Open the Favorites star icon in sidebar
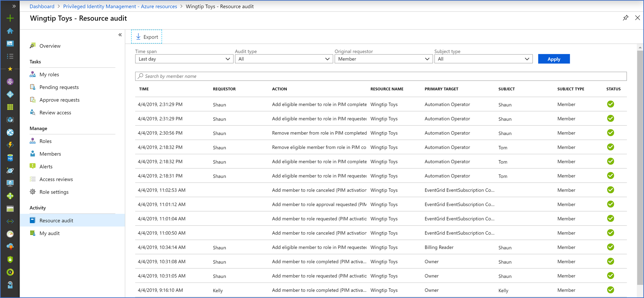This screenshot has width=644, height=298. [10, 69]
